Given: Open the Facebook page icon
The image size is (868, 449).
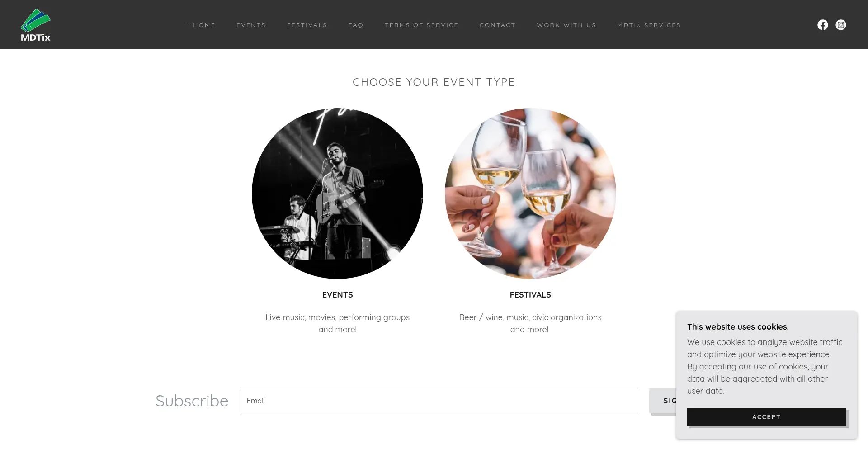Looking at the screenshot, I should [822, 25].
